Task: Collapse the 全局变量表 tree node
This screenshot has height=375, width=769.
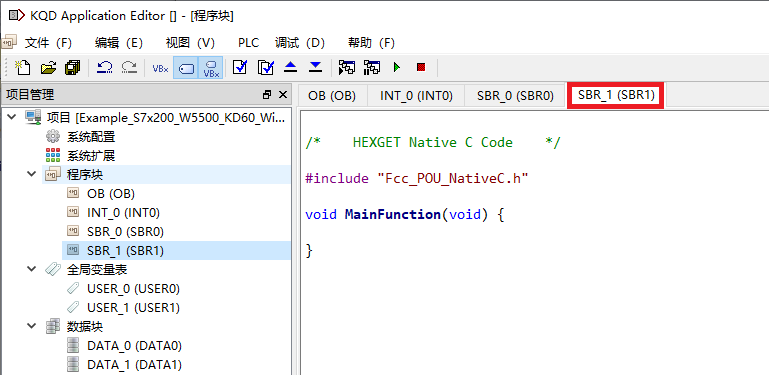Action: (31, 269)
